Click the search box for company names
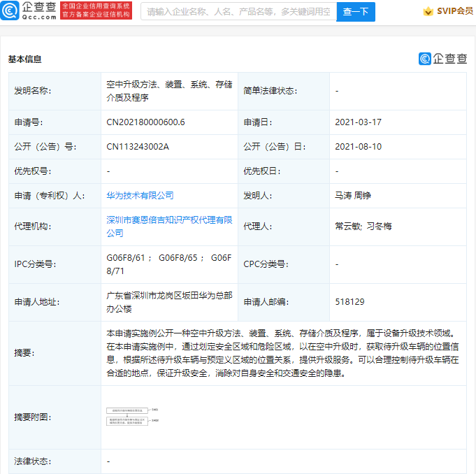Image resolution: width=476 pixels, height=474 pixels. click(238, 12)
